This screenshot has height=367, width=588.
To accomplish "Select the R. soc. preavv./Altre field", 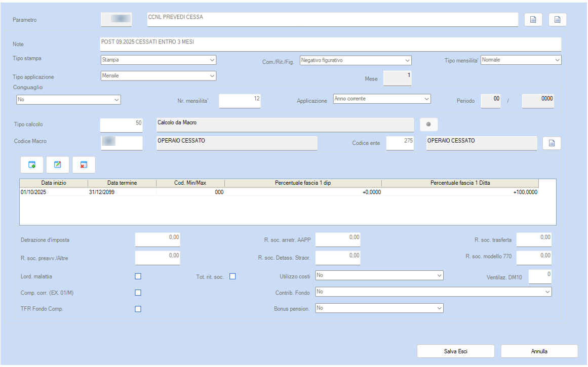I will pyautogui.click(x=158, y=258).
